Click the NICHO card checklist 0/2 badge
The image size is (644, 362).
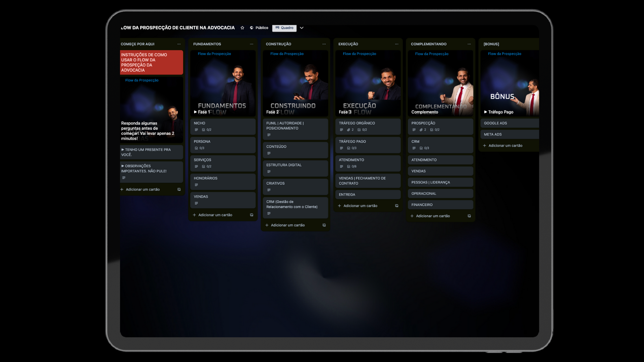207,130
